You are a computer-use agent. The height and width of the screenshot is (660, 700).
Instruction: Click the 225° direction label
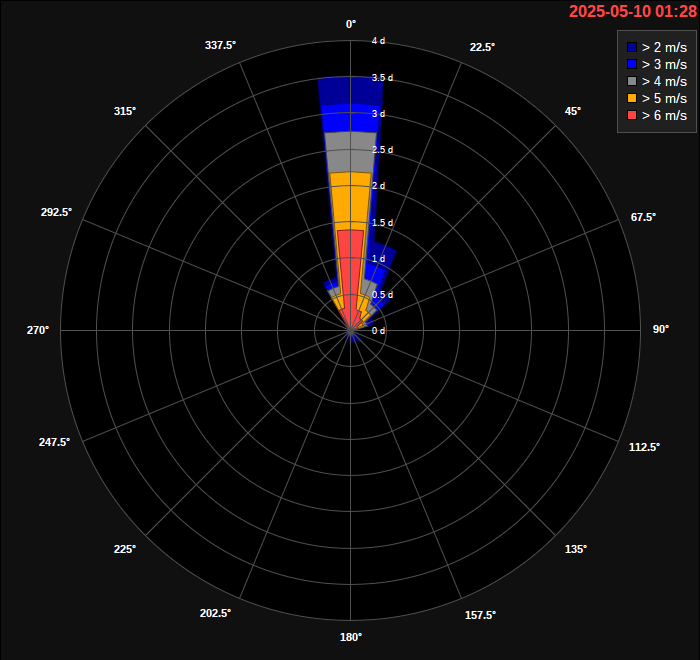(125, 549)
